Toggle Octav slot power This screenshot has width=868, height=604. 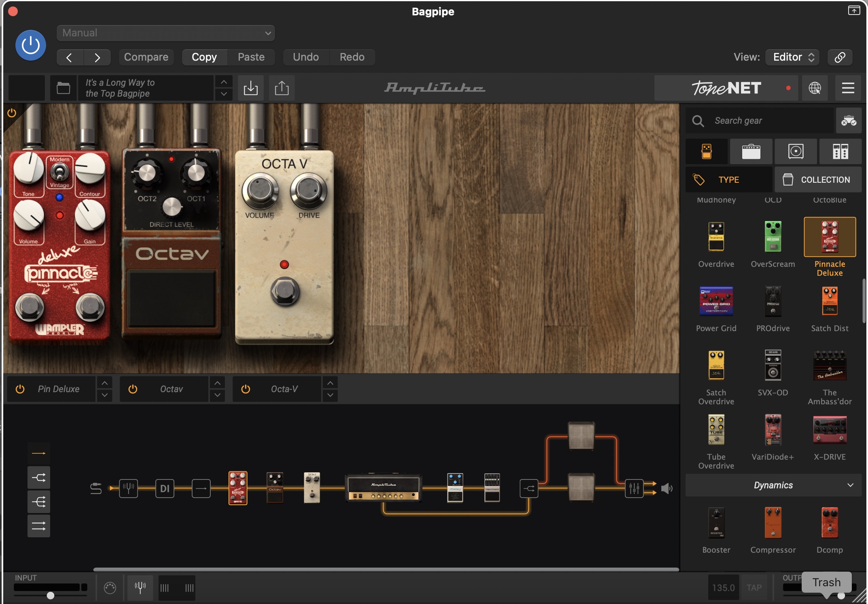click(133, 389)
